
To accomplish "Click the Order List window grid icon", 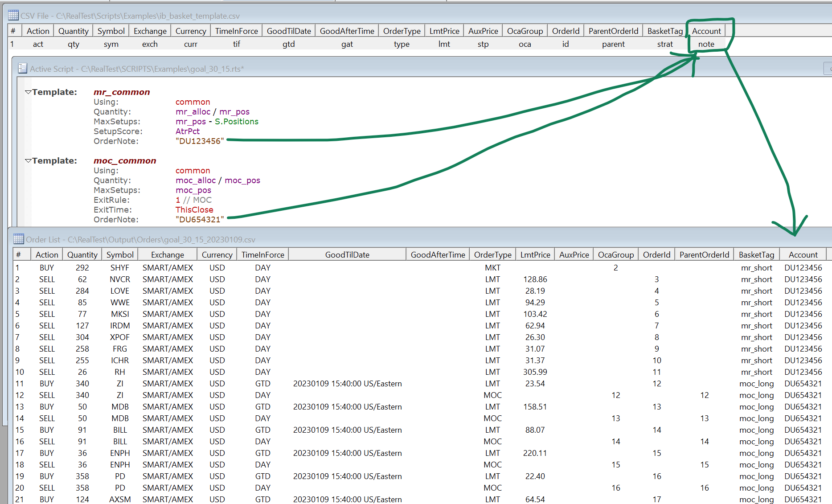I will [x=18, y=239].
